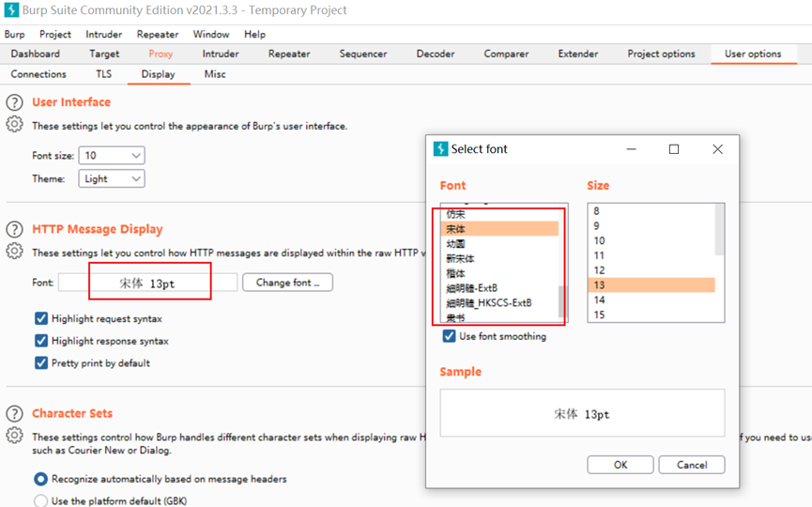Viewport: 812px width, 507px height.
Task: Open gear options for User Interface section
Action: tap(14, 124)
